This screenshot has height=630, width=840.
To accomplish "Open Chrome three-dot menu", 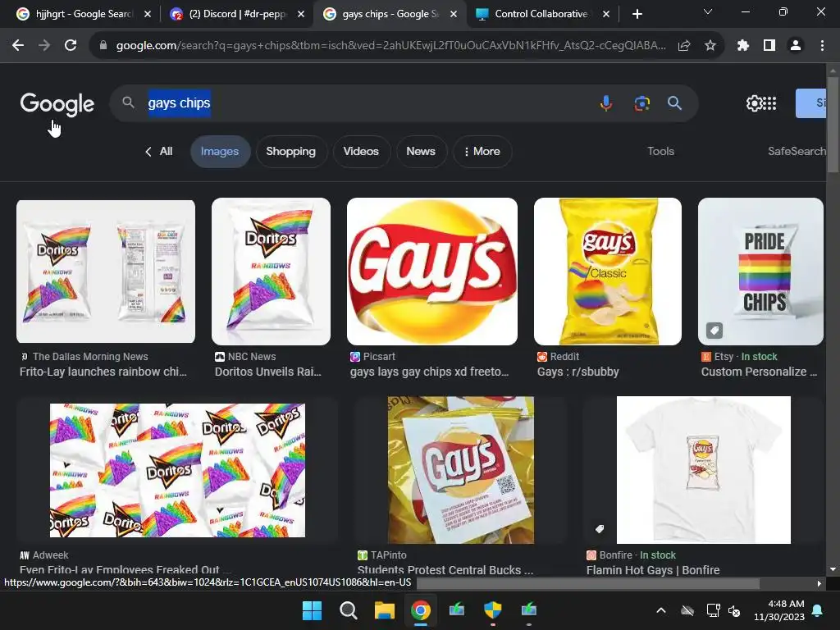I will coord(822,46).
